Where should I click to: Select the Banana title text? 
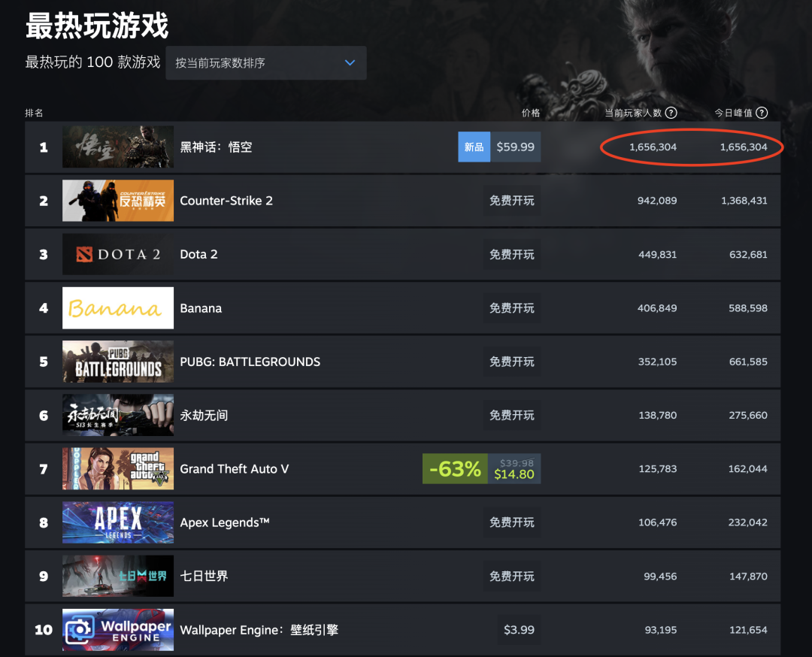(x=201, y=308)
